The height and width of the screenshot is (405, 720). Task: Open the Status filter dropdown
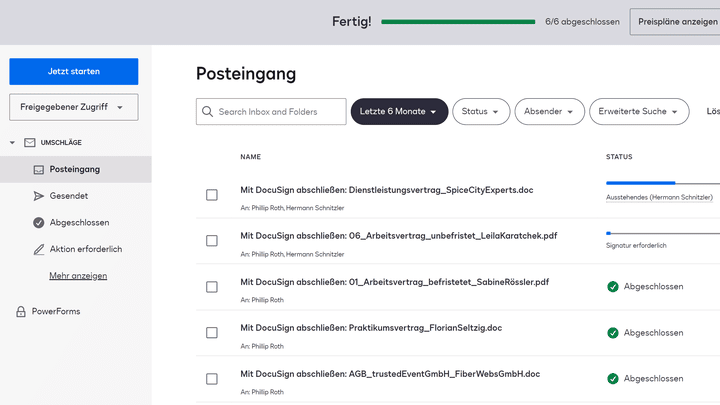[481, 112]
